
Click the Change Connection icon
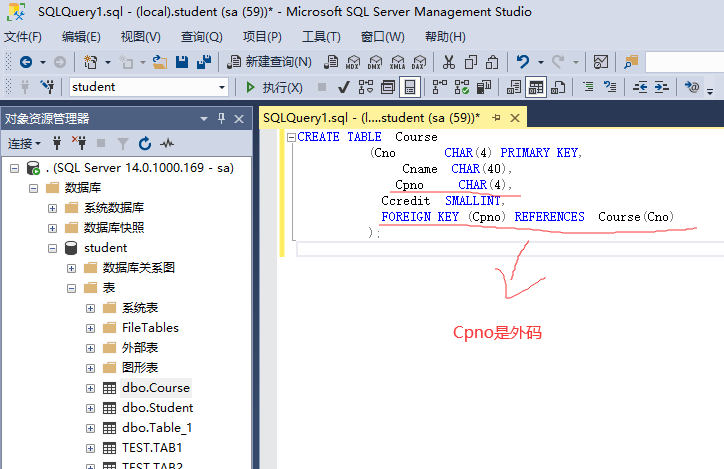[x=47, y=87]
